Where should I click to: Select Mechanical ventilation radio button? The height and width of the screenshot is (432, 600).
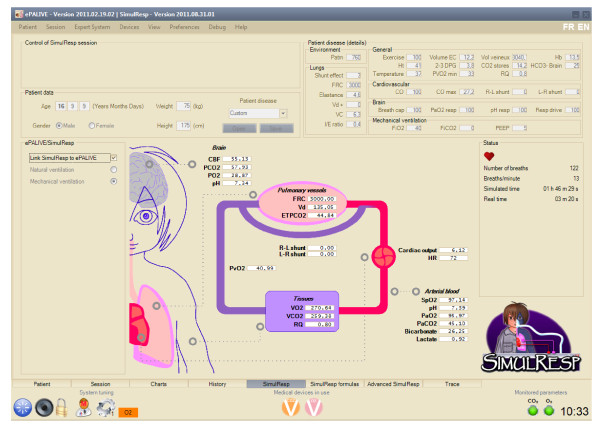114,181
